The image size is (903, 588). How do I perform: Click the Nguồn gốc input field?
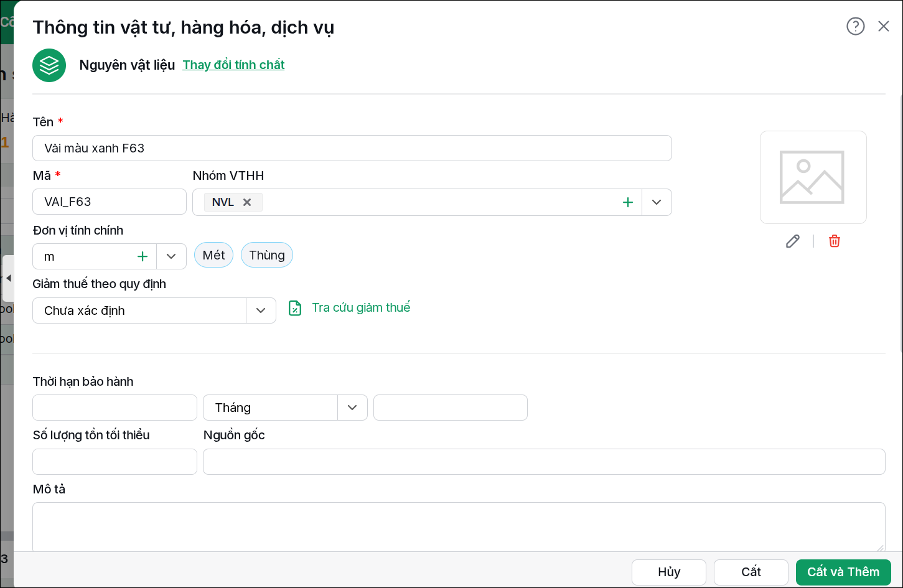[544, 462]
